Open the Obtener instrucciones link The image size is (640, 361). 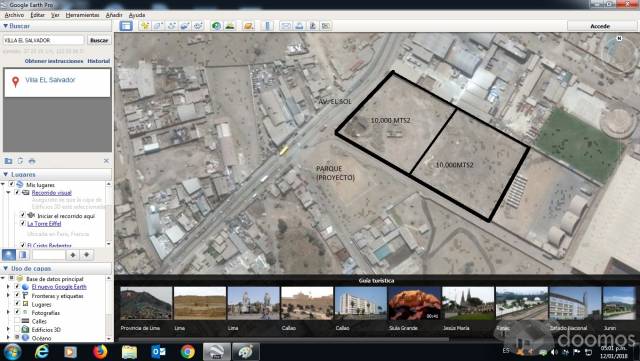coord(54,61)
